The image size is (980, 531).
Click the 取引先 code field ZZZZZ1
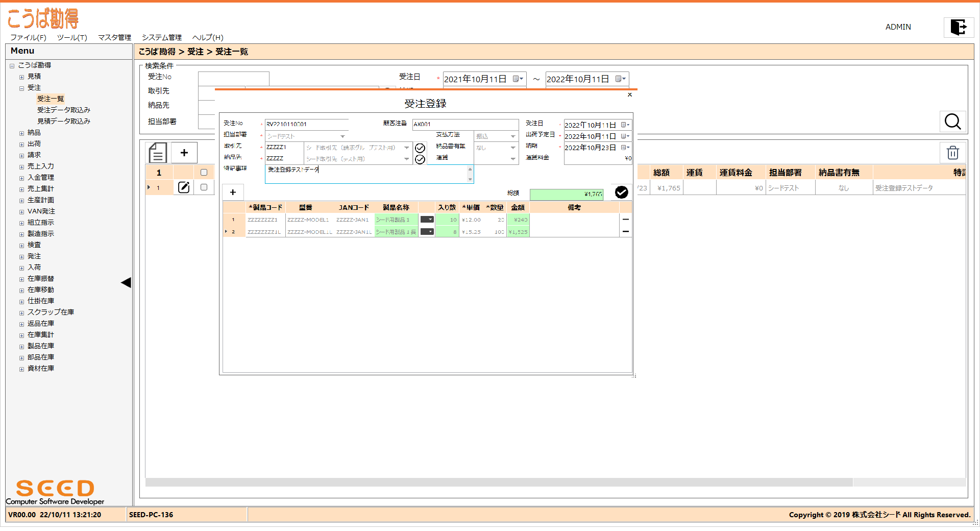click(284, 147)
